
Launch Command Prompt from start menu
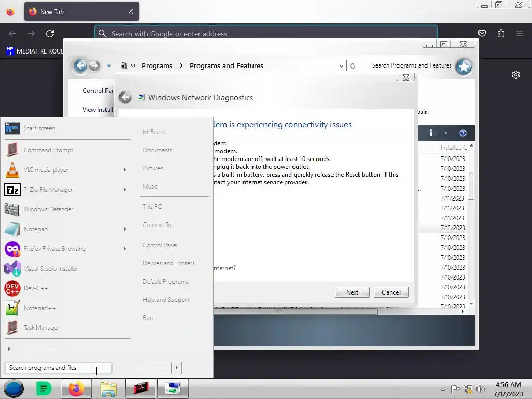(67, 150)
